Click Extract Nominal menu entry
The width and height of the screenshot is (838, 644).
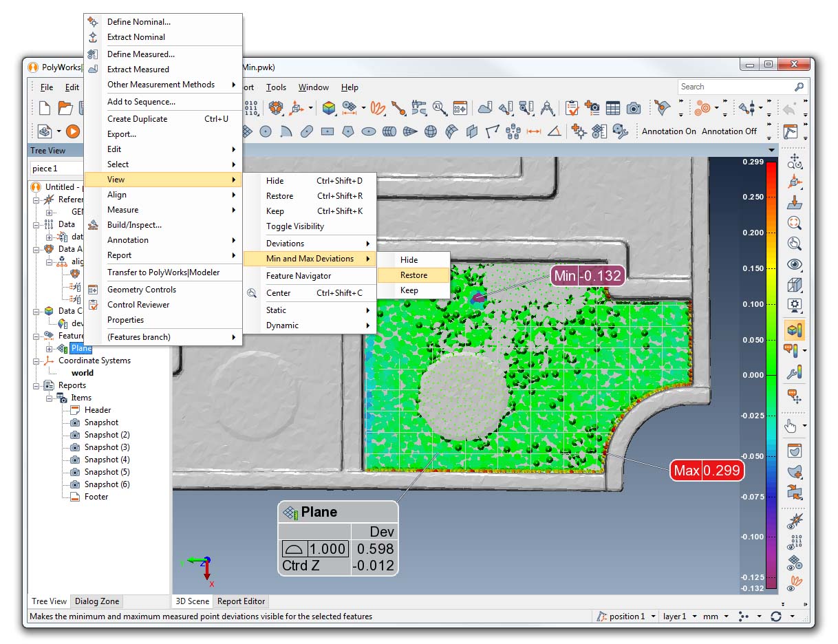point(163,37)
